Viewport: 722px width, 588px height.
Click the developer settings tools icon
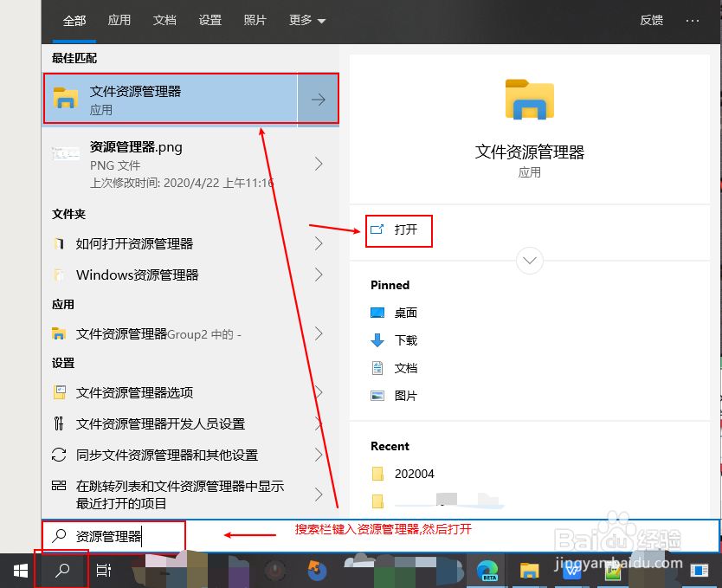[x=59, y=423]
